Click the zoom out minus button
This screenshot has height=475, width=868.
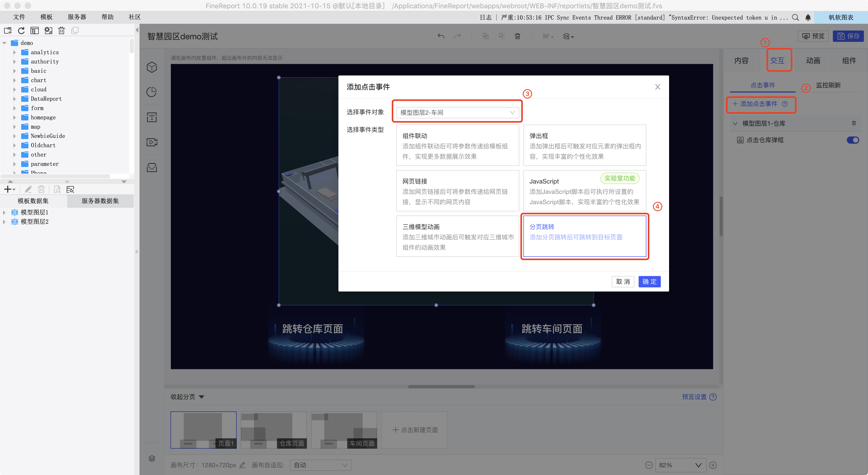(649, 465)
